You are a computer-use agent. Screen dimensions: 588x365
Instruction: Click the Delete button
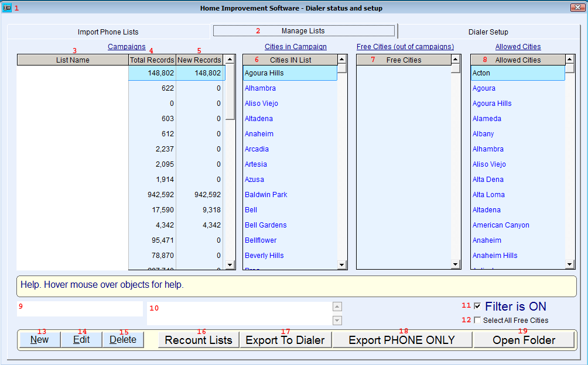pyautogui.click(x=123, y=339)
